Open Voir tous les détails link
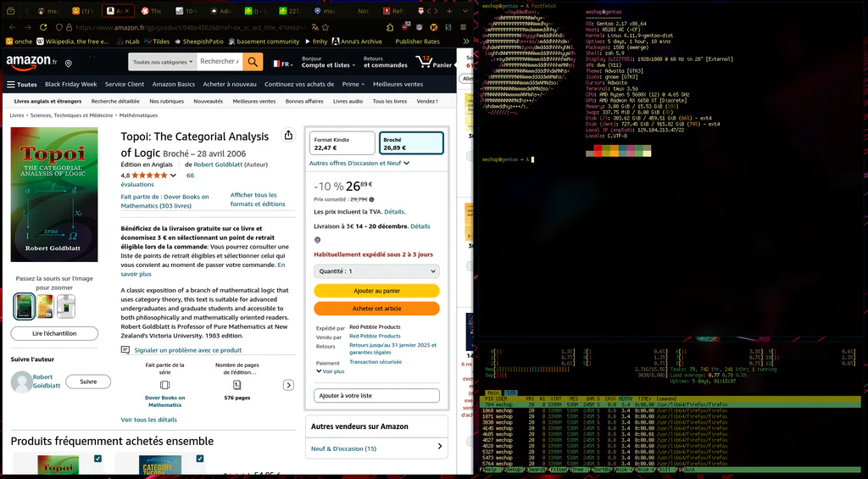 [x=149, y=420]
